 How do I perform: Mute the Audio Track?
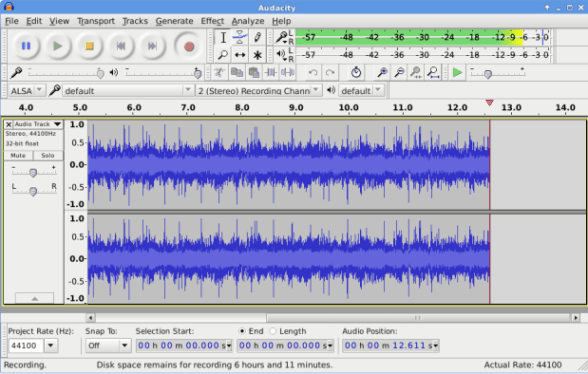pos(18,155)
